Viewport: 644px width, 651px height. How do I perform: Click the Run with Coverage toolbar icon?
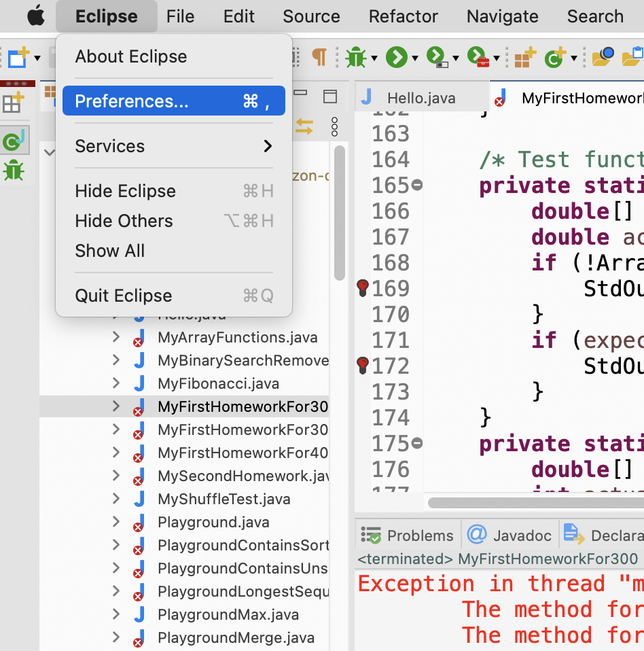click(436, 58)
